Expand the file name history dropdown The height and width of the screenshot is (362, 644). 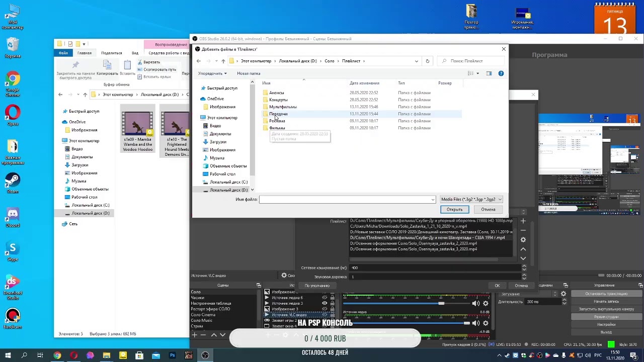[x=433, y=200]
